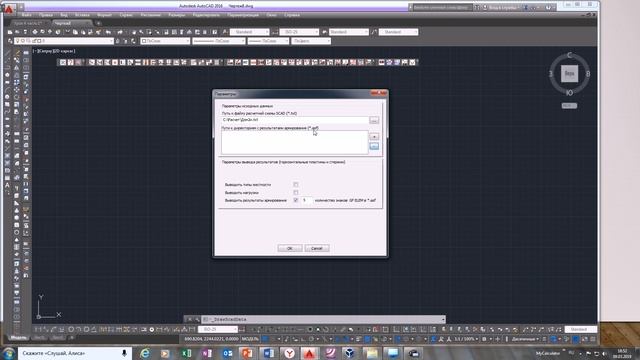Click the AutoCAD taskbar icon
The width and height of the screenshot is (640, 360).
coord(310,353)
